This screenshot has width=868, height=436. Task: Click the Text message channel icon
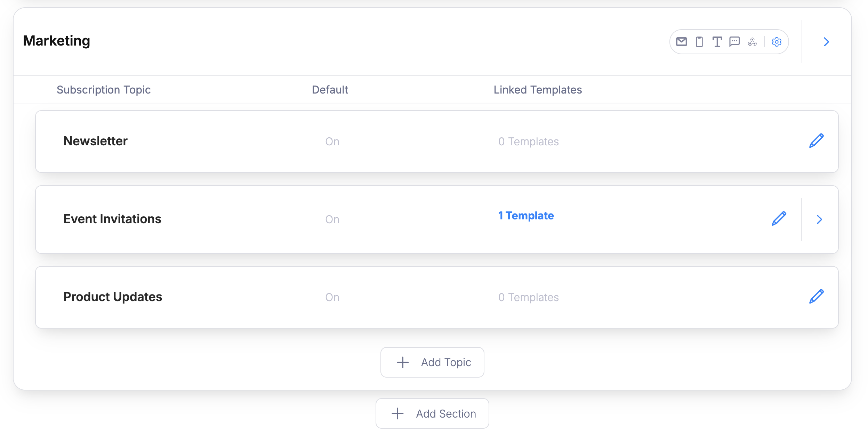[x=717, y=42]
